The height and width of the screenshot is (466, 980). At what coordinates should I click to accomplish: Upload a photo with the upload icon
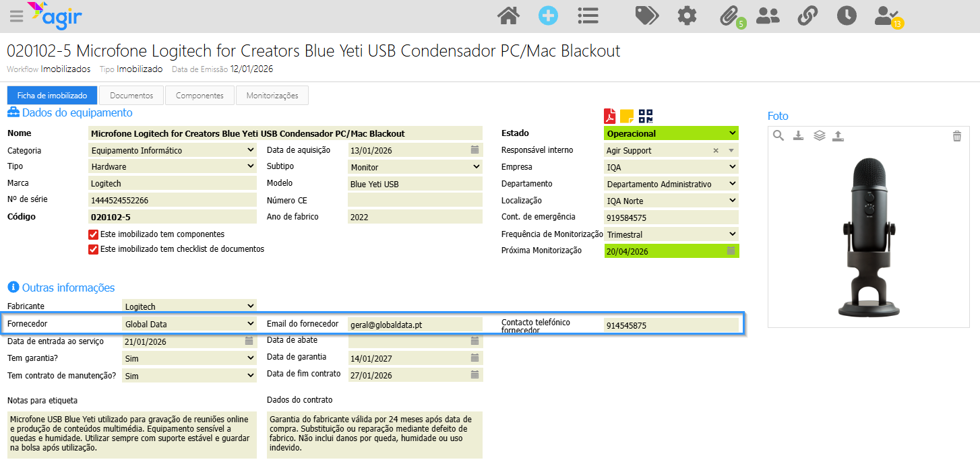[x=838, y=136]
